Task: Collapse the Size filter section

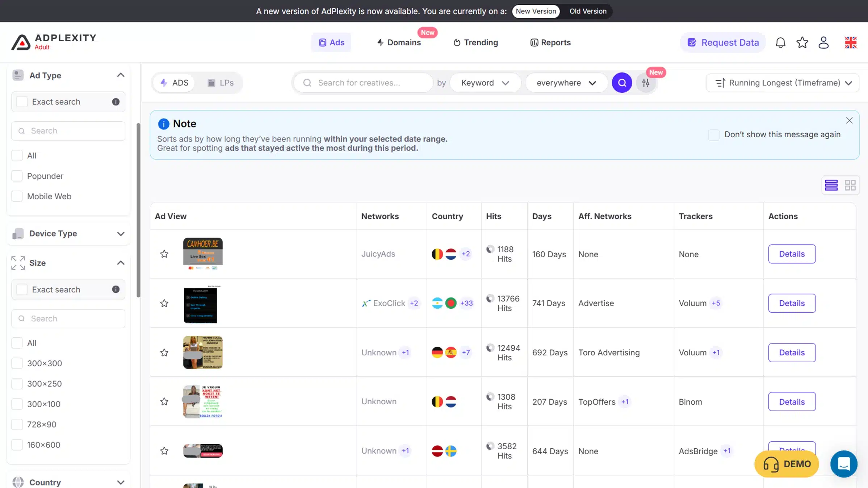Action: click(x=121, y=263)
